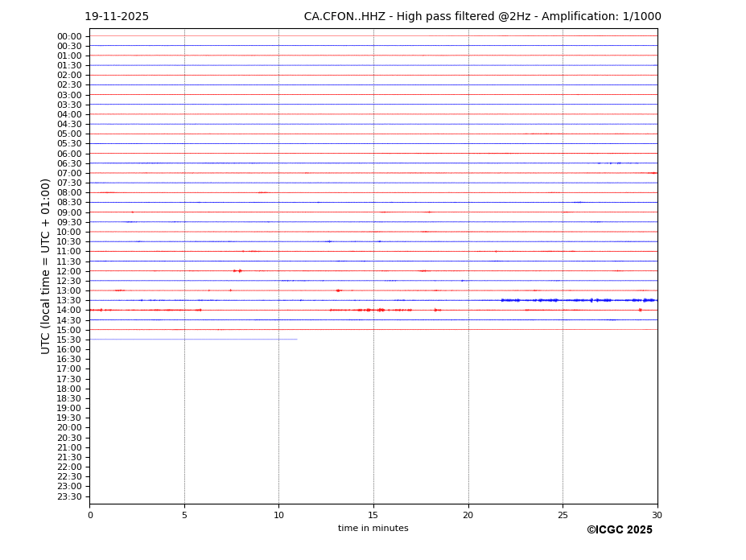This screenshot has height=560, width=746.
Task: Click the 19-11-2025 date label
Action: click(117, 17)
